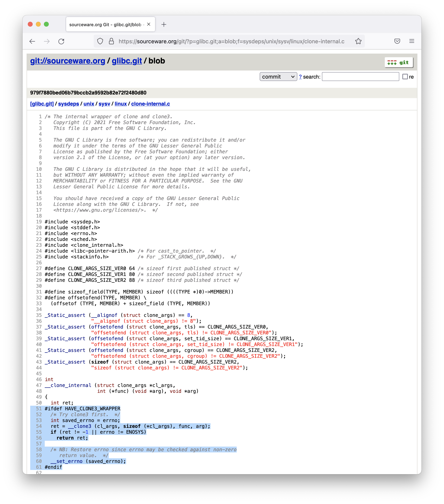
Task: Select the sourceware.org Git browser tab
Action: tap(106, 24)
